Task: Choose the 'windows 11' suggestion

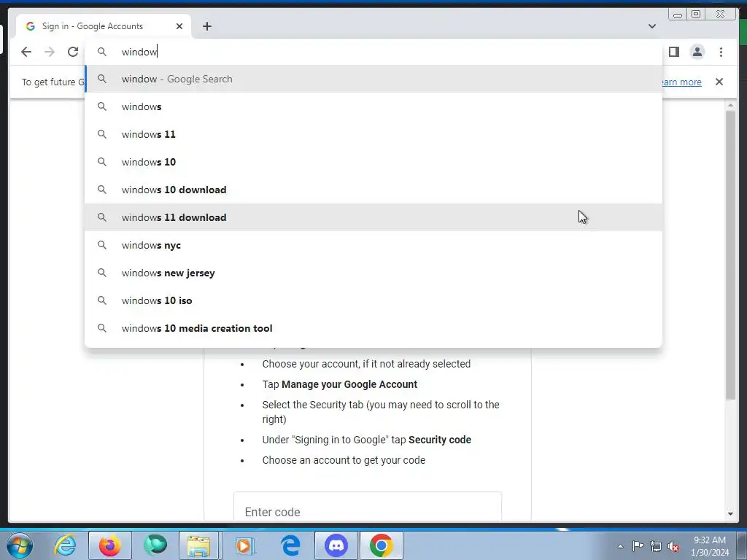Action: coord(373,134)
